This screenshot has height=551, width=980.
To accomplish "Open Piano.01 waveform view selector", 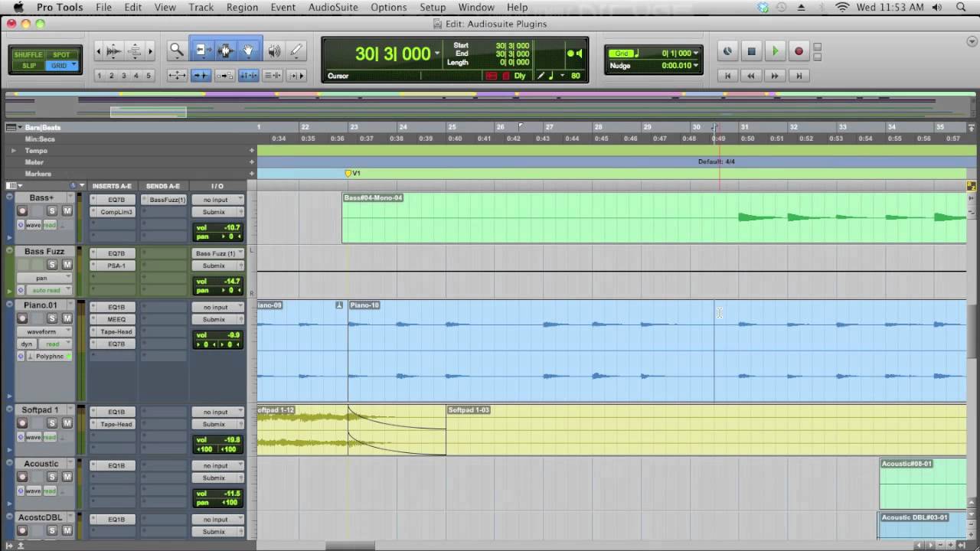I will [45, 331].
